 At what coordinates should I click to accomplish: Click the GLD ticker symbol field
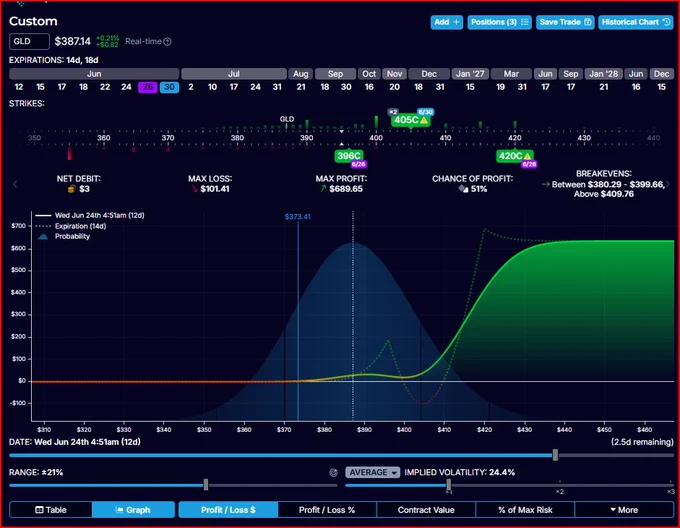[29, 42]
